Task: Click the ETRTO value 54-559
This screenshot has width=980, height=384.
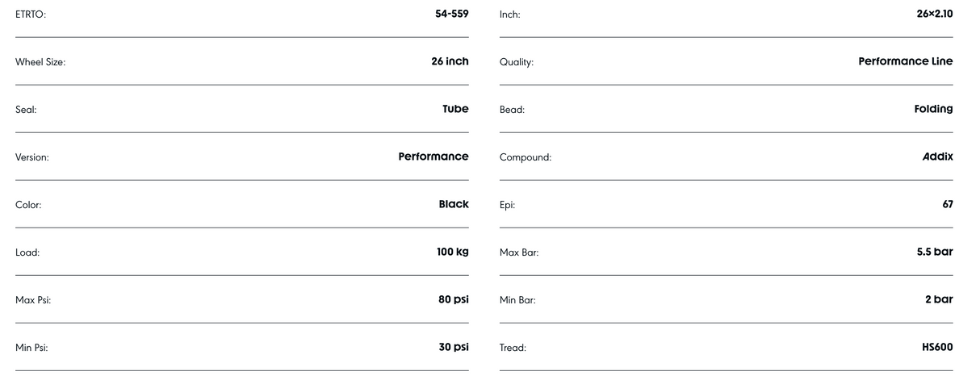Action: [451, 14]
